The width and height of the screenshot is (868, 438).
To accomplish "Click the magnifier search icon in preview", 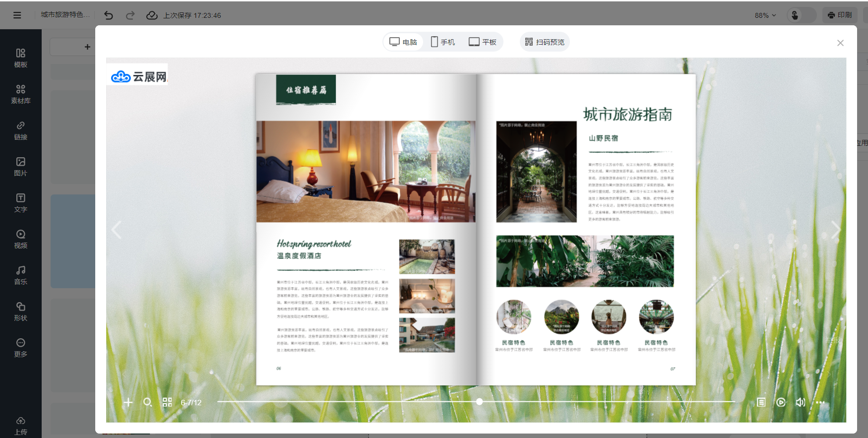I will (147, 402).
